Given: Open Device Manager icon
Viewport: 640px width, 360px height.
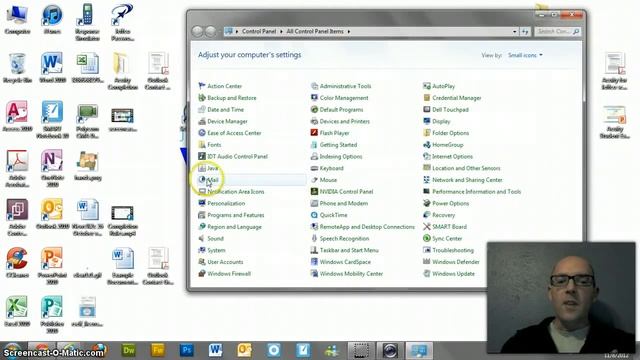Looking at the screenshot, I should pos(202,121).
